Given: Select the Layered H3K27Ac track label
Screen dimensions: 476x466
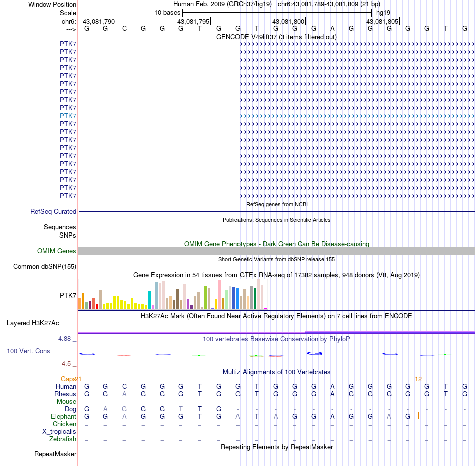Looking at the screenshot, I should pos(33,323).
